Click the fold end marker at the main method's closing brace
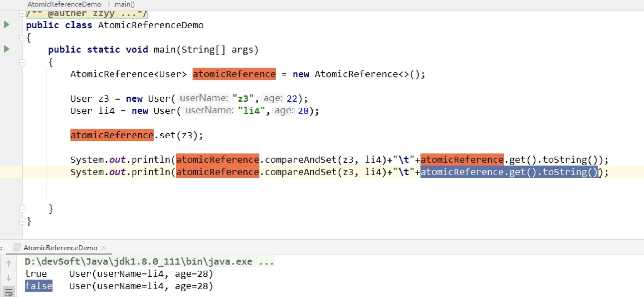The width and height of the screenshot is (644, 297). [22, 209]
